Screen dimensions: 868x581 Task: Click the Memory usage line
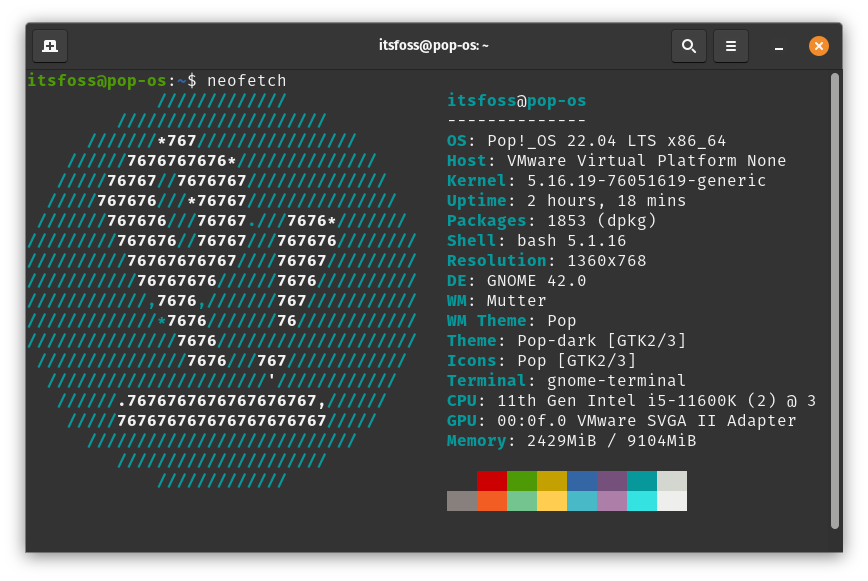tap(571, 441)
